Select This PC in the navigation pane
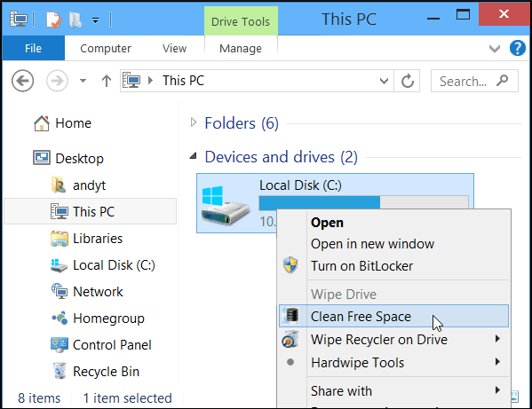This screenshot has width=532, height=409. point(90,211)
